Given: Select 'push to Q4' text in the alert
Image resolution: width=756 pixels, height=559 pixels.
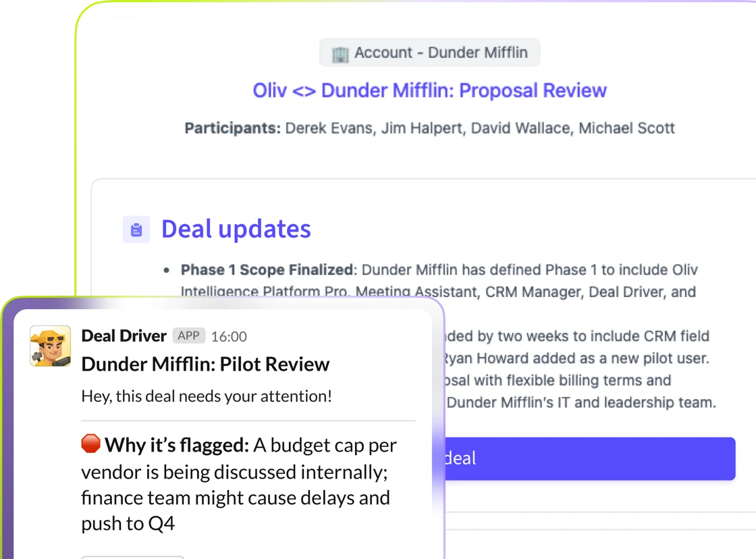Looking at the screenshot, I should click(x=128, y=524).
